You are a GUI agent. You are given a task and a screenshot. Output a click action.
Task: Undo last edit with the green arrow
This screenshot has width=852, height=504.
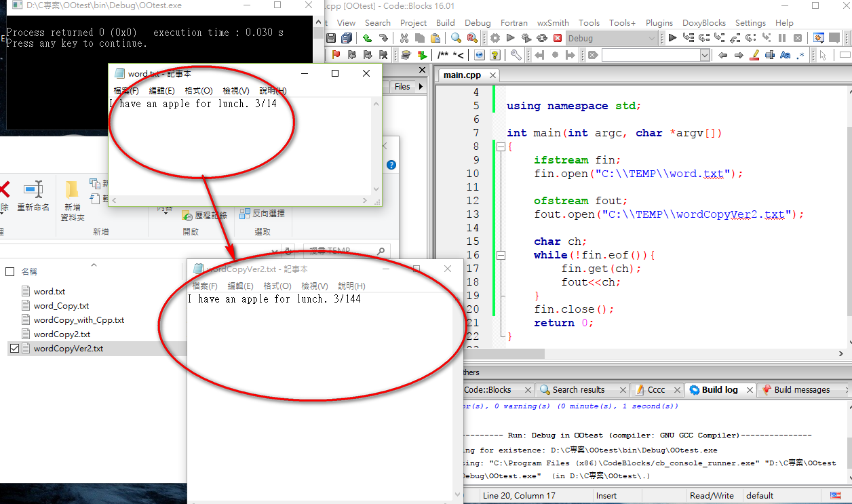367,38
